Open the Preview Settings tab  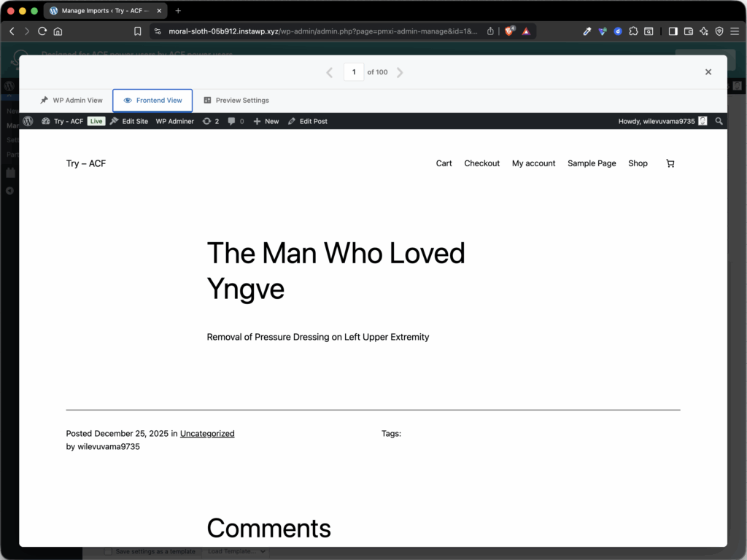236,101
